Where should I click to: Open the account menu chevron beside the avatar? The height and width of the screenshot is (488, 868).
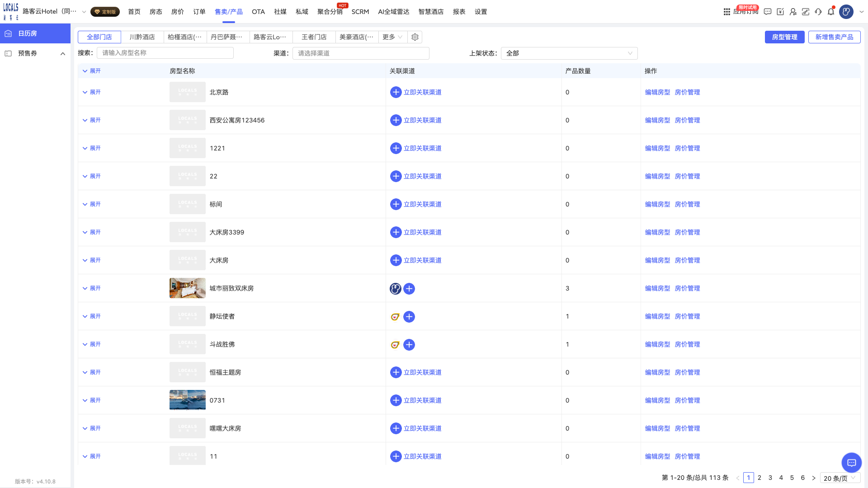point(861,12)
